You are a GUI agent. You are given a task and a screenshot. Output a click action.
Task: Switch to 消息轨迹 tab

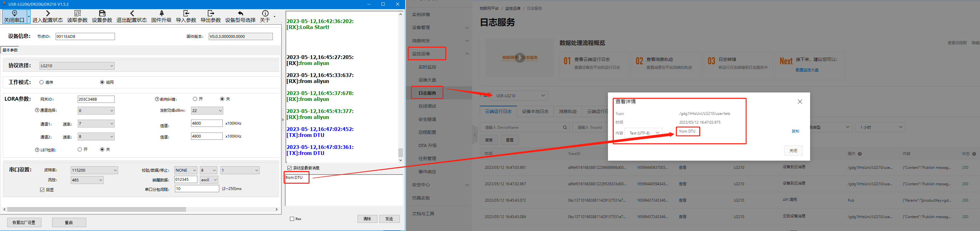point(568,111)
